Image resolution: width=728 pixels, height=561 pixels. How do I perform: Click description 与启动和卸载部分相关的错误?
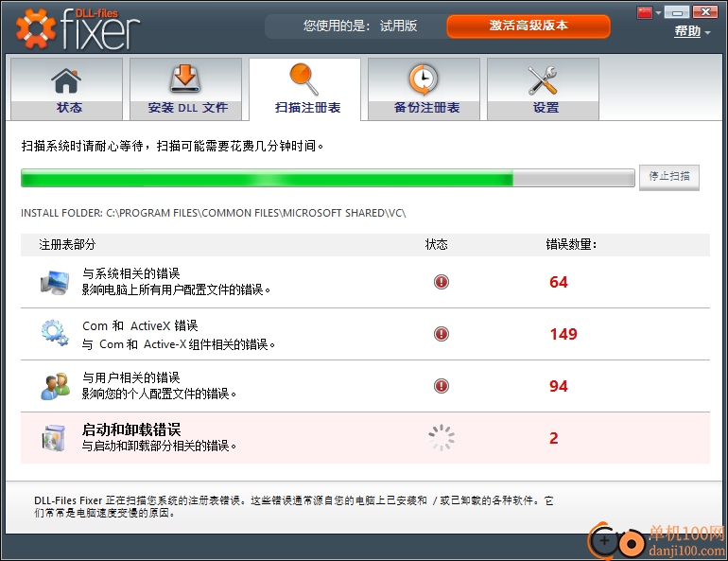coord(159,446)
